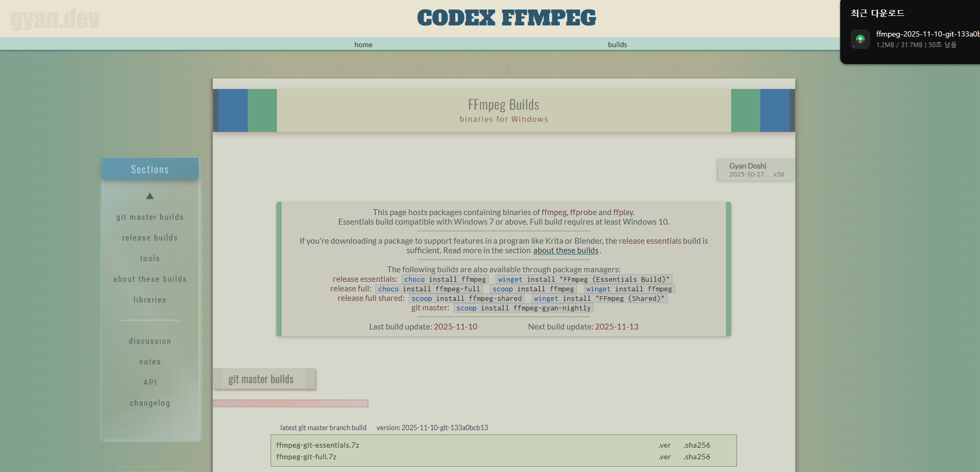Open .ver link for ffmpeg-git-essentials
Image resolution: width=980 pixels, height=472 pixels.
tap(664, 445)
